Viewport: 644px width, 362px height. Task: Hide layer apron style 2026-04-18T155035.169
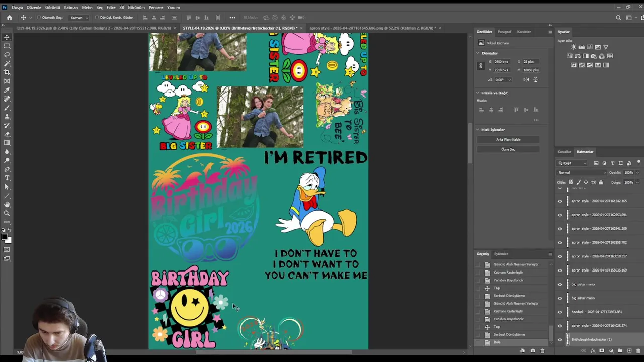[560, 270]
